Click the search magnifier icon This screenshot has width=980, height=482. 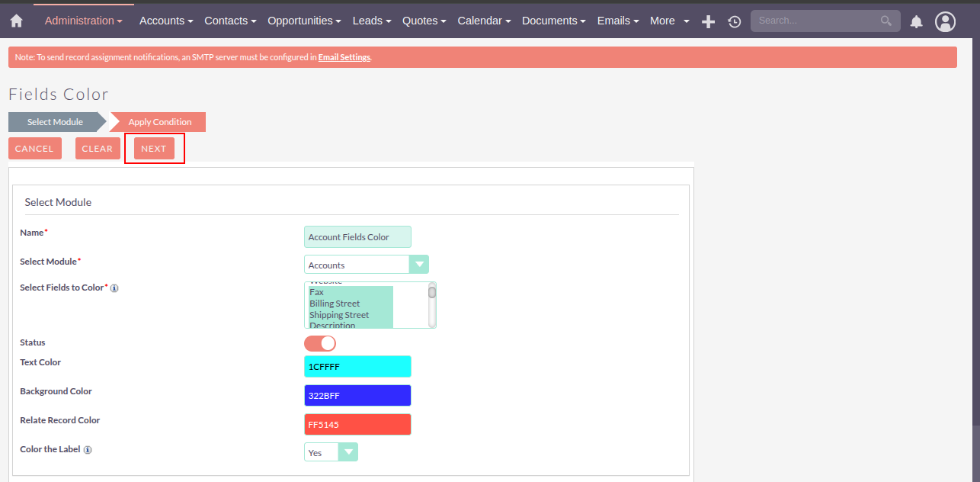(x=886, y=21)
